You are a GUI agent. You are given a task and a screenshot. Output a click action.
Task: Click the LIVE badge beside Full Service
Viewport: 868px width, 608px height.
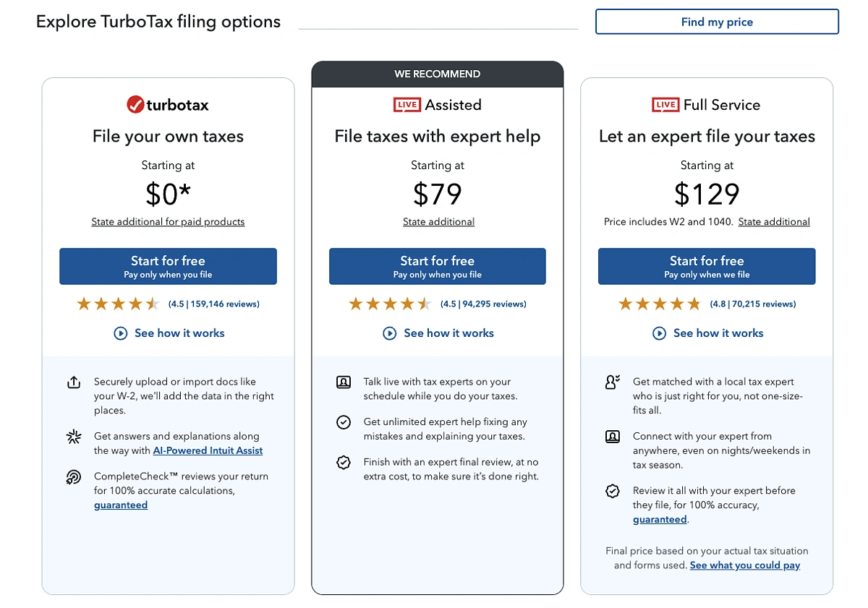(665, 105)
